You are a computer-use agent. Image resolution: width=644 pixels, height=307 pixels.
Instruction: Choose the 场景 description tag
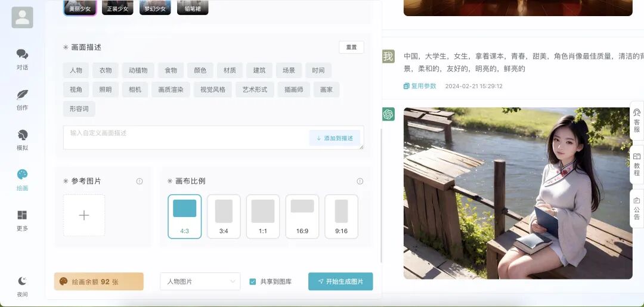click(289, 70)
